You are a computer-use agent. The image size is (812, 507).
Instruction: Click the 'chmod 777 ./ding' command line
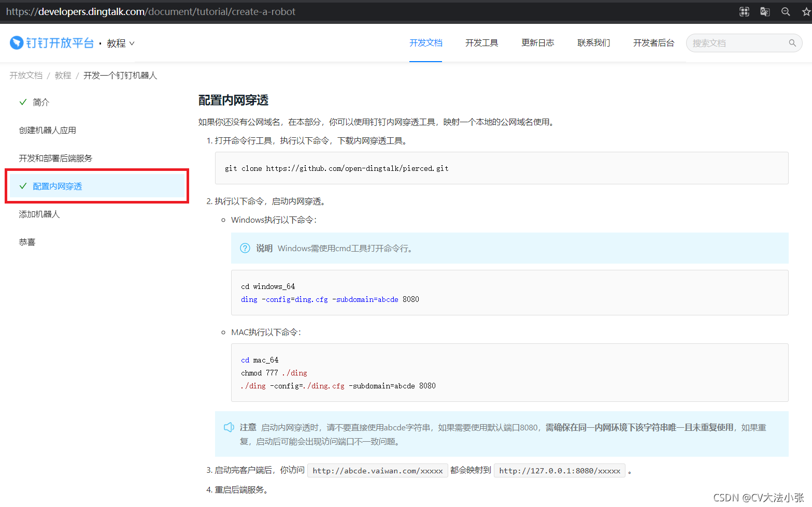[x=274, y=373]
